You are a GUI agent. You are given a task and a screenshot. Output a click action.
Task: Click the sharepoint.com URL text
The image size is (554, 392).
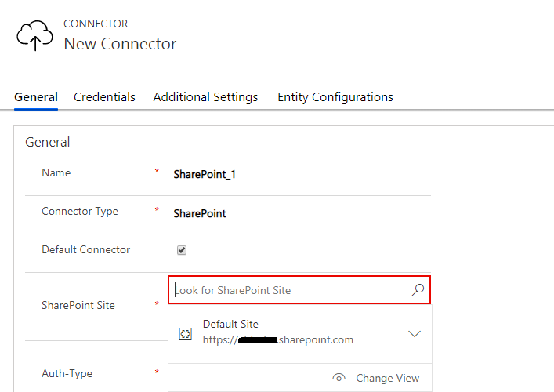(x=277, y=339)
